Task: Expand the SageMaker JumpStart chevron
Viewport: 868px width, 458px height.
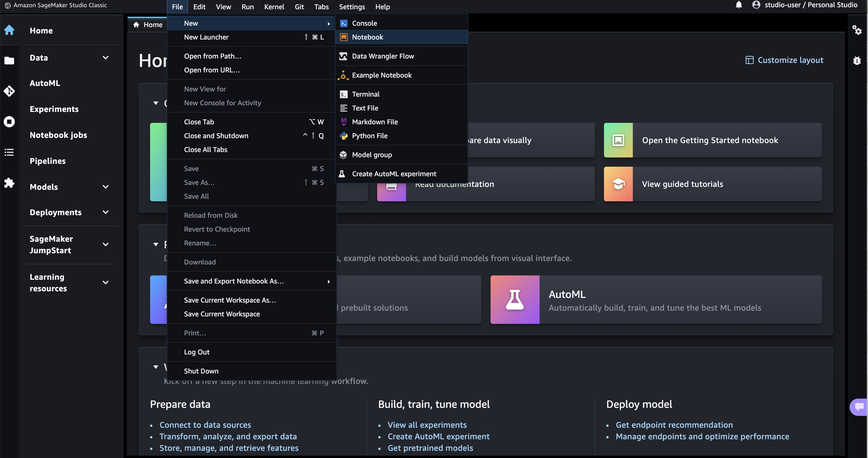Action: pyautogui.click(x=105, y=245)
